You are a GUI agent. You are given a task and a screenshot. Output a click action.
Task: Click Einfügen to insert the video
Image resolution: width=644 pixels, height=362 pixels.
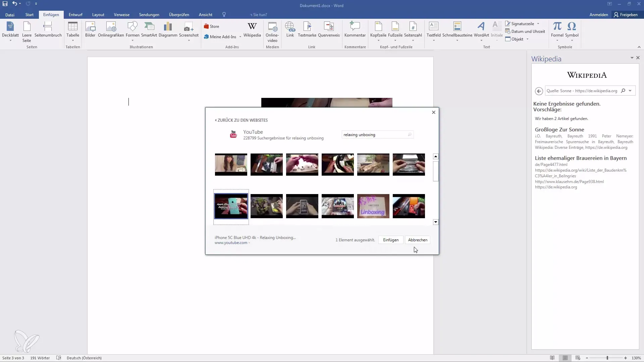point(391,240)
